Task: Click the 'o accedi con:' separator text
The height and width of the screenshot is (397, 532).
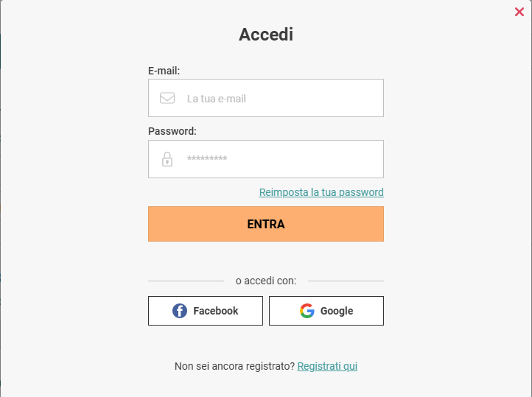Action: pos(266,281)
